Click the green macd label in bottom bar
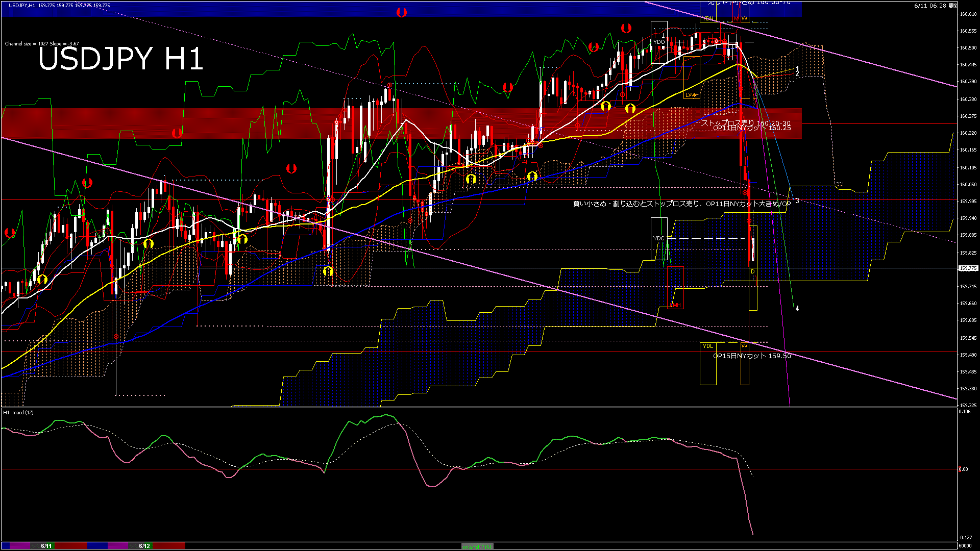The height and width of the screenshot is (551, 980). click(x=477, y=546)
